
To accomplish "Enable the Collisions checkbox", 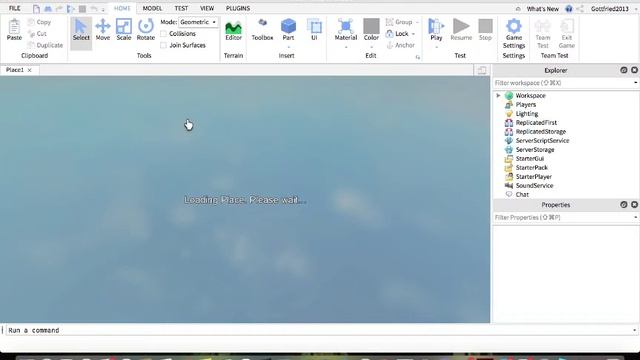I will click(x=164, y=33).
